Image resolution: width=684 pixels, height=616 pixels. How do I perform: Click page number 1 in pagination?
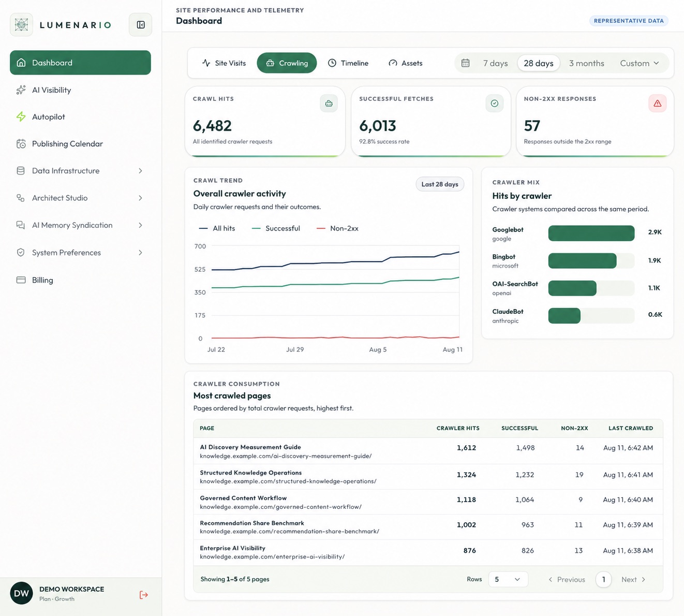click(x=603, y=579)
